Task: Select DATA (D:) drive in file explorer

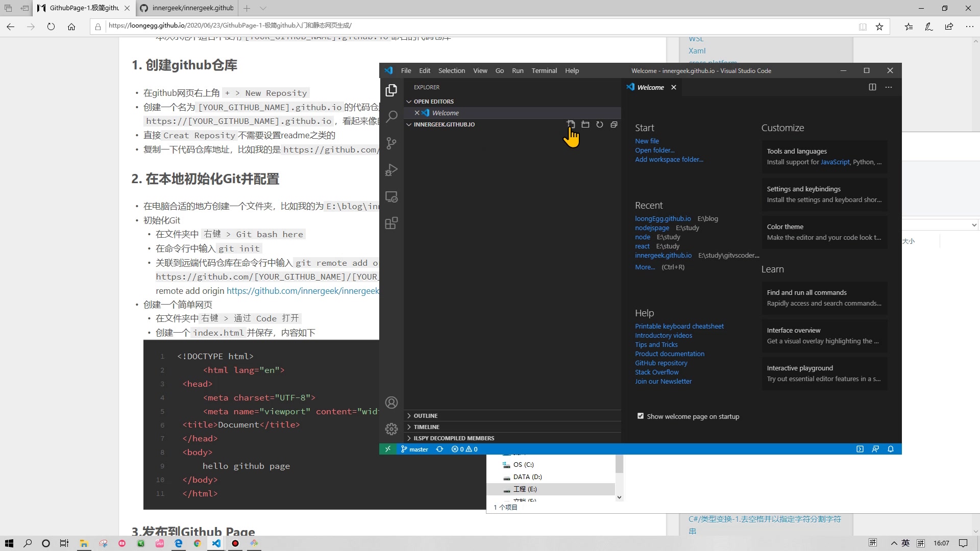Action: click(x=527, y=477)
